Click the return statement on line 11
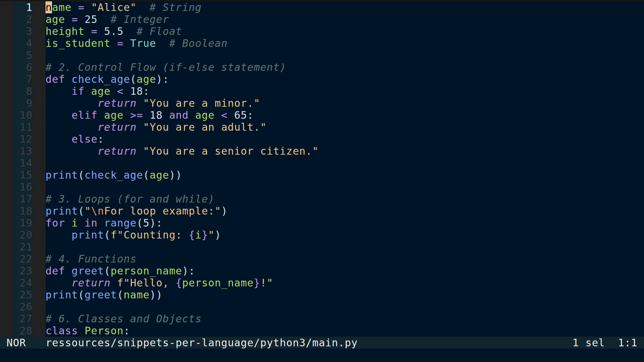644x362 pixels. pyautogui.click(x=117, y=127)
